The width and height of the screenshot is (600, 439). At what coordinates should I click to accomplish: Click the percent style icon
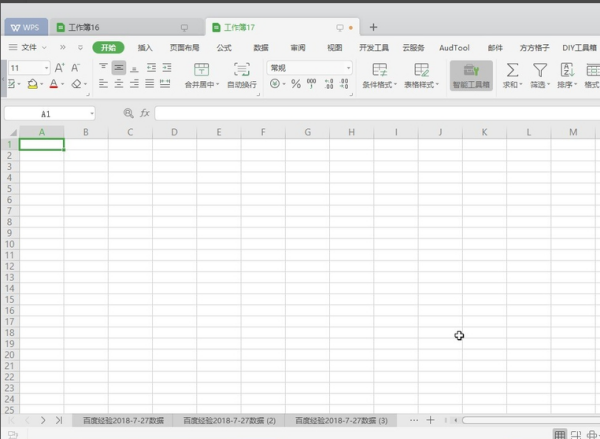[x=296, y=84]
